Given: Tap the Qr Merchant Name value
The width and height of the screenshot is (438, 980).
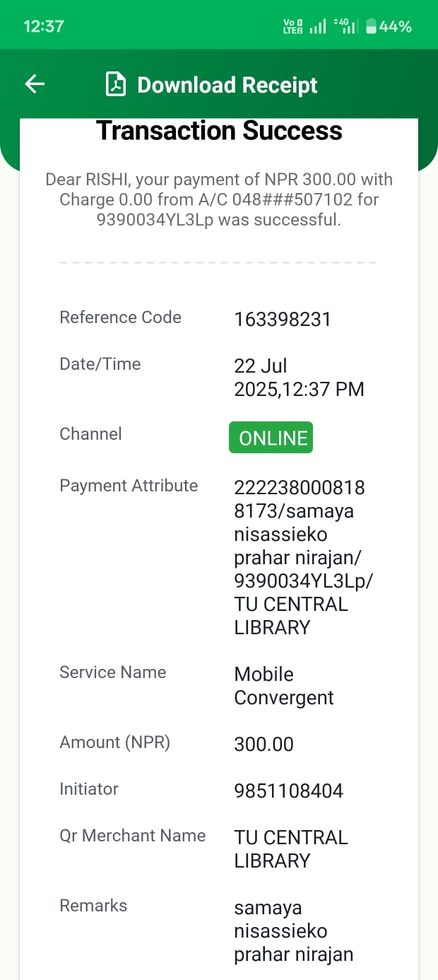Looking at the screenshot, I should click(290, 848).
